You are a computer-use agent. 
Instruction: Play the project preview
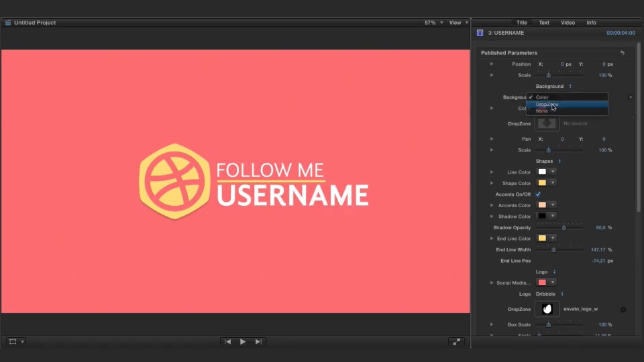point(243,341)
